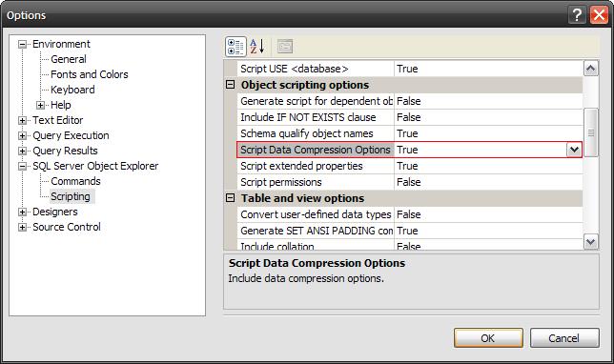The width and height of the screenshot is (614, 364).
Task: Select Text Editor tree item
Action: 57,120
